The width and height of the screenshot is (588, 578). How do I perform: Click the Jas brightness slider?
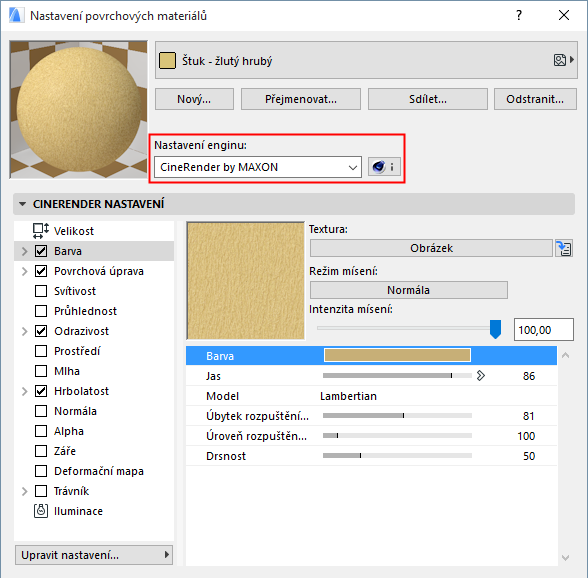[397, 375]
